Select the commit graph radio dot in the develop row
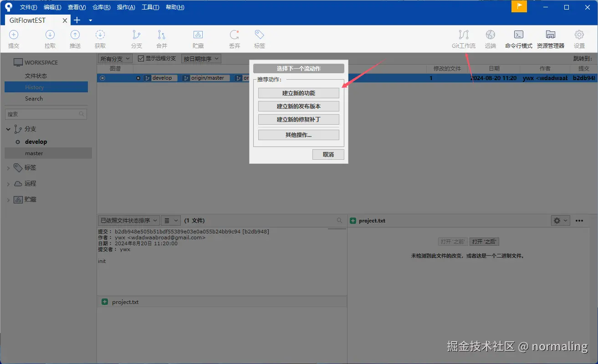 (102, 78)
